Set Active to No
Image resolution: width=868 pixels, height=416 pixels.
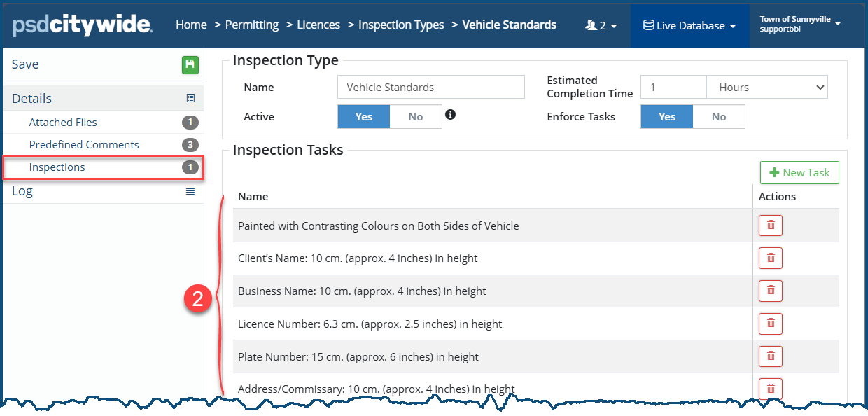click(x=416, y=117)
